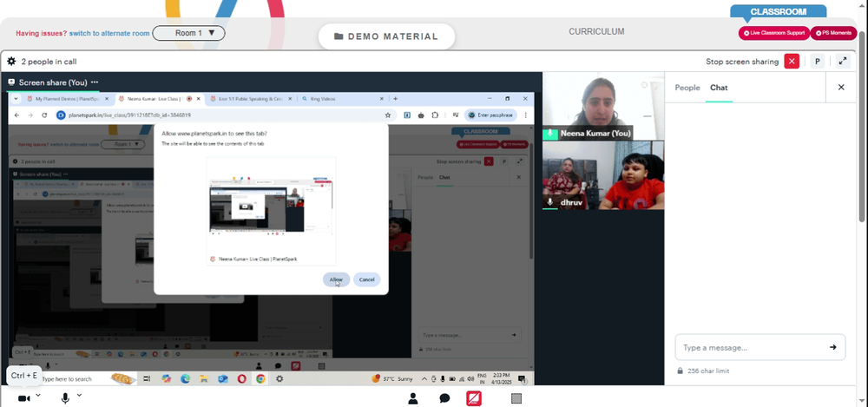This screenshot has width=868, height=407.
Task: Open Outlook from the taskbar
Action: [222, 379]
